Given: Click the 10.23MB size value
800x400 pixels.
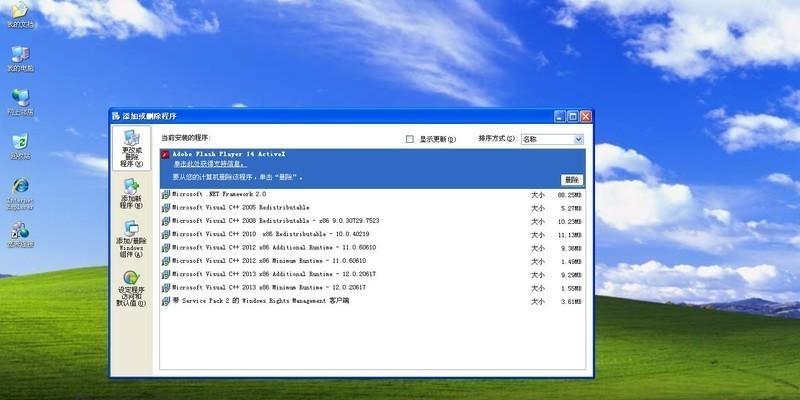Looking at the screenshot, I should point(569,221).
